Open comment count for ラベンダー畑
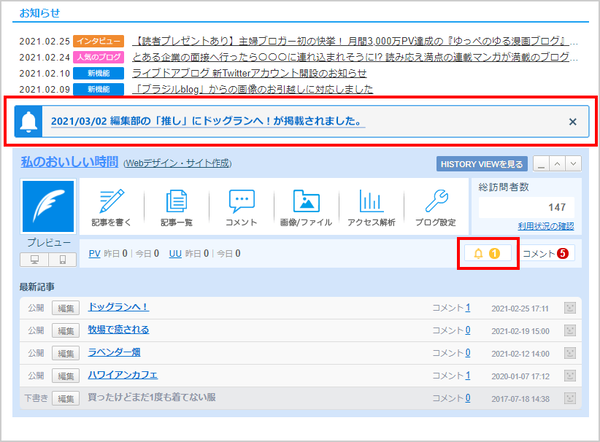Screen dimensions: 600x442 [468, 353]
